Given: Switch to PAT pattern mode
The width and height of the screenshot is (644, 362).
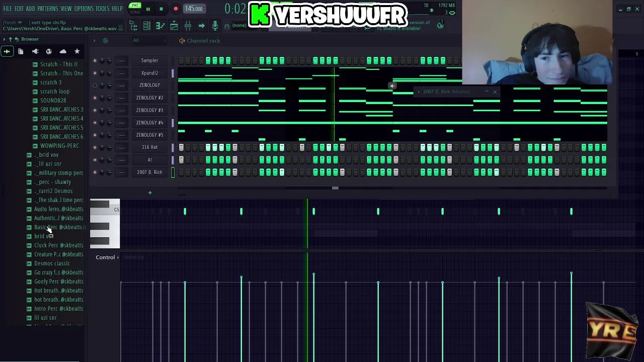Looking at the screenshot, I should pyautogui.click(x=135, y=6).
